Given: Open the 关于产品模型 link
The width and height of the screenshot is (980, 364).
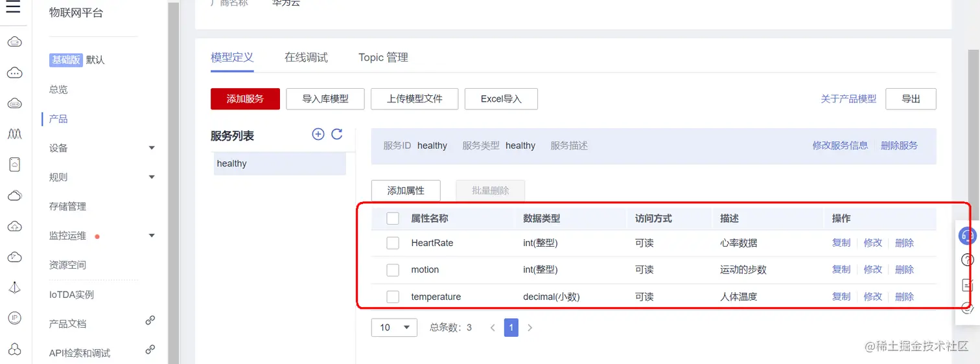Looking at the screenshot, I should 848,99.
